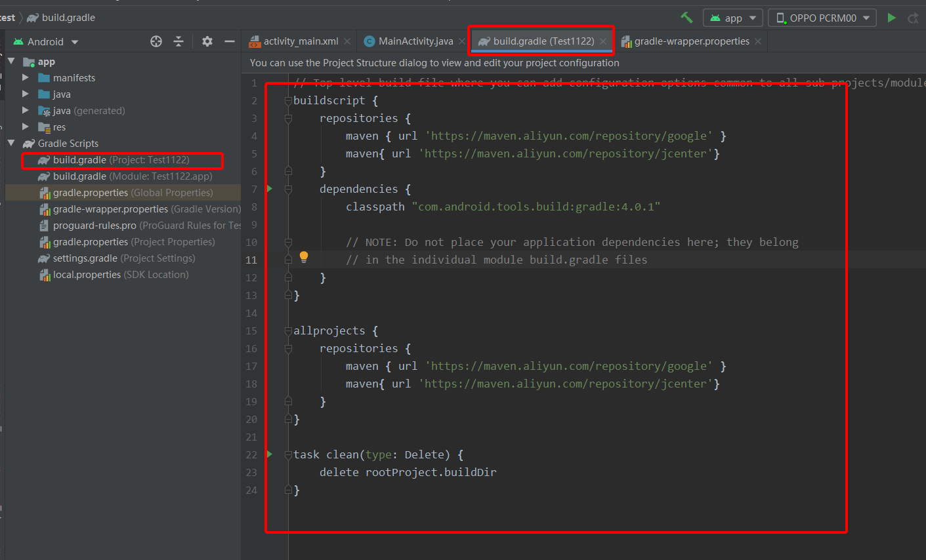The height and width of the screenshot is (560, 926).
Task: Open the OPPO PCRM00 device dropdown
Action: (822, 18)
